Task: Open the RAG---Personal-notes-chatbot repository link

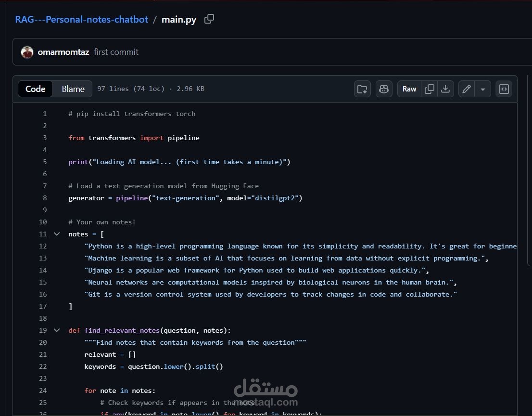Action: pos(81,19)
